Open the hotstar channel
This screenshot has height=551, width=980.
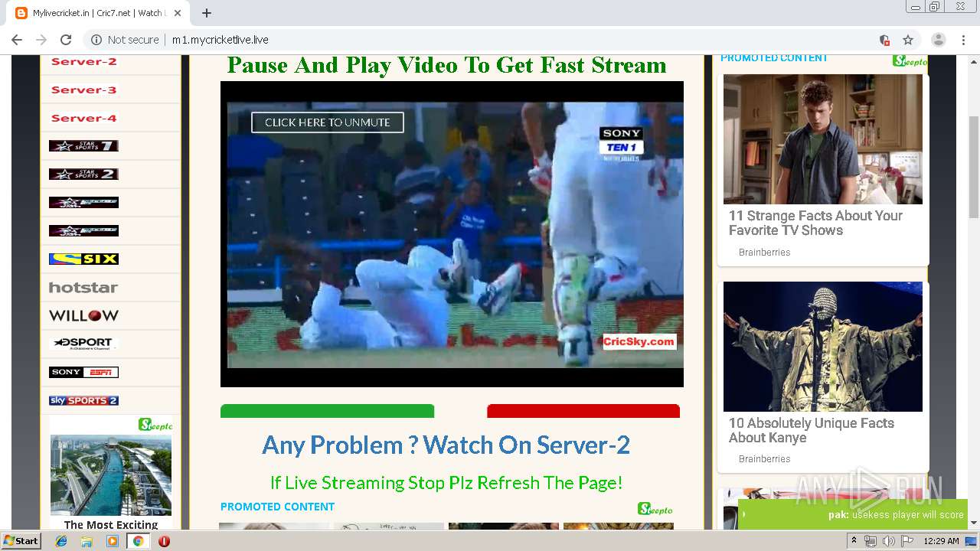pyautogui.click(x=83, y=287)
